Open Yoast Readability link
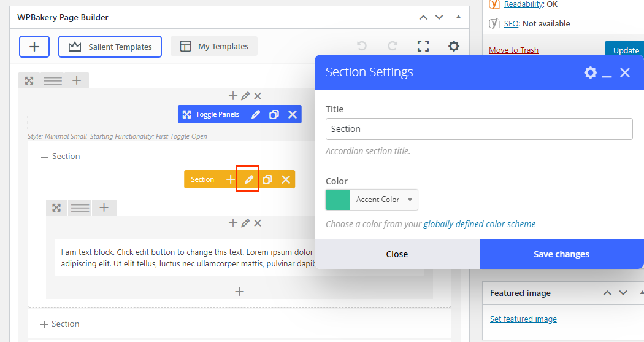Screen dimensions: 644x342 (524, 4)
